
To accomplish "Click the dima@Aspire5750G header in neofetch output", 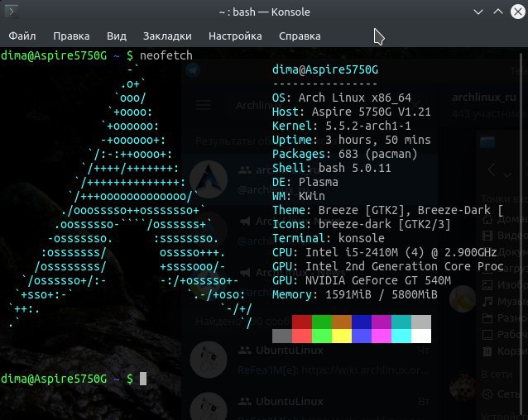I will coord(325,70).
